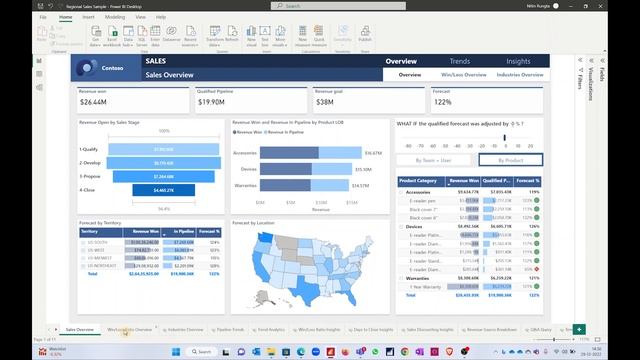640x360 pixels.
Task: Open Microsoft Edge from the taskbar
Action: (x=301, y=351)
